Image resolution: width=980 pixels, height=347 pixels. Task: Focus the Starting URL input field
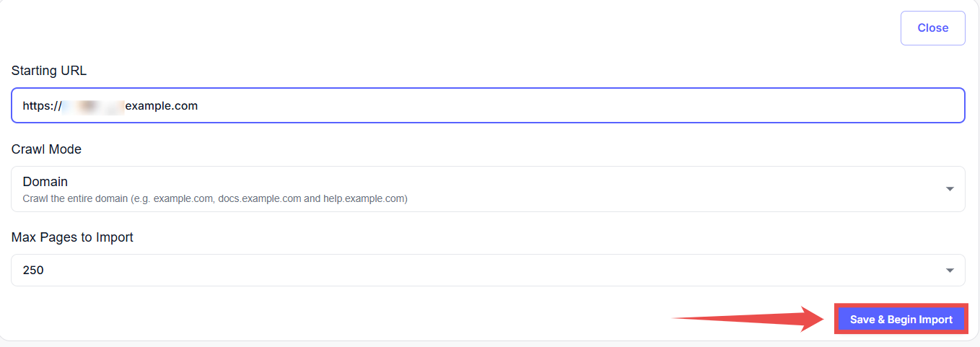pyautogui.click(x=488, y=106)
